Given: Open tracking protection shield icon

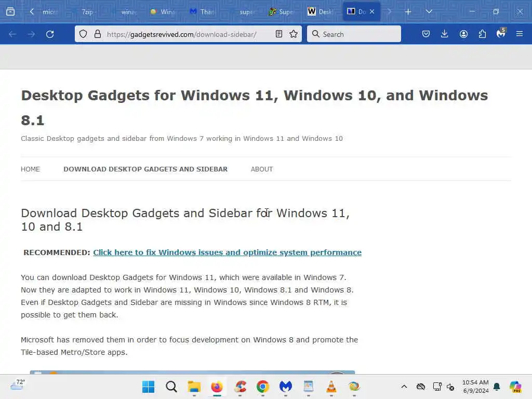Looking at the screenshot, I should (83, 34).
